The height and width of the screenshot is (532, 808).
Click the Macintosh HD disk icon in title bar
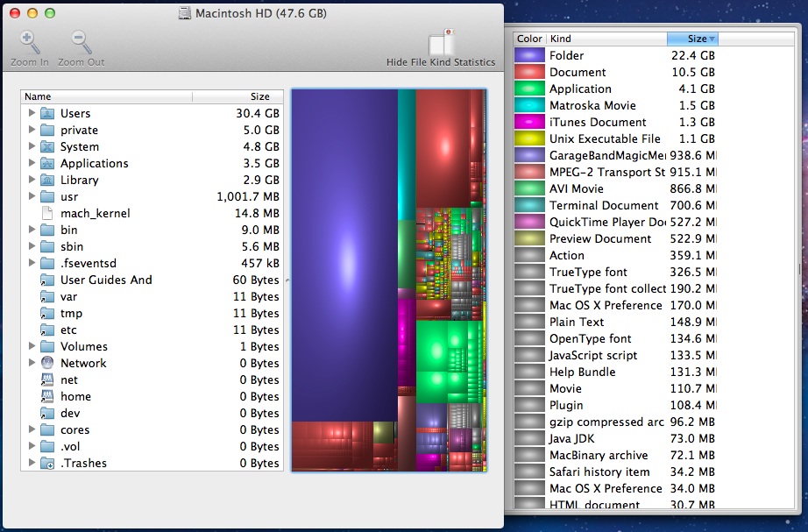click(x=185, y=13)
